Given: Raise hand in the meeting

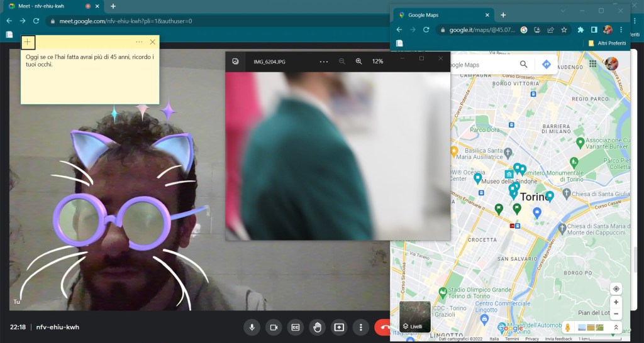Looking at the screenshot, I should point(317,327).
